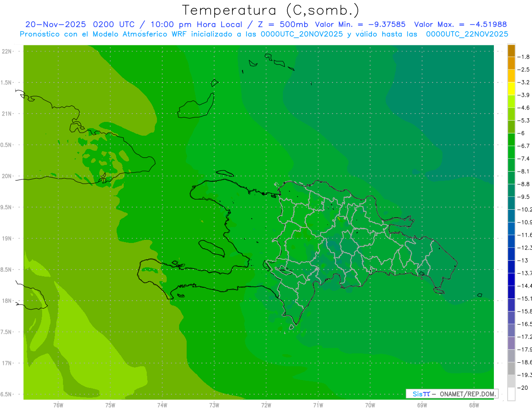Pick the green swatch between -6.7 and -7.4
Image resolution: width=532 pixels, height=411 pixels.
[x=511, y=152]
